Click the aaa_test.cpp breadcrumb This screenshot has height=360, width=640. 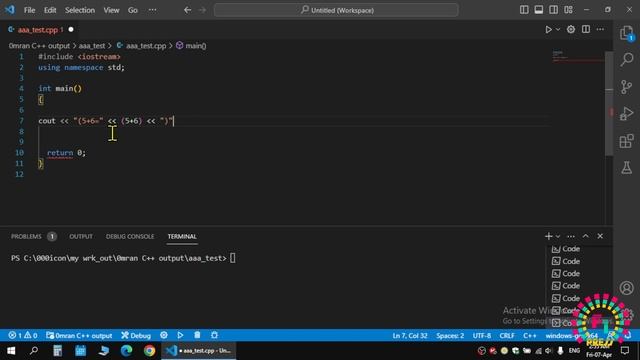click(x=141, y=46)
